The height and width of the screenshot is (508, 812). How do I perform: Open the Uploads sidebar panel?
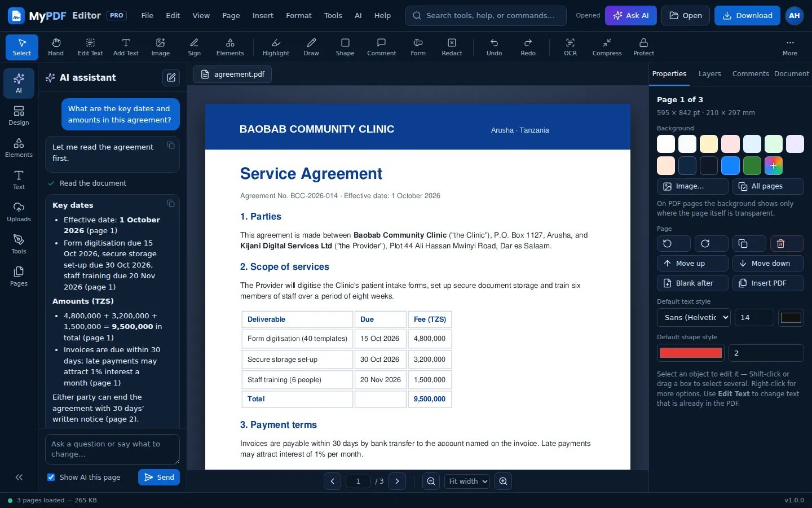click(x=19, y=212)
